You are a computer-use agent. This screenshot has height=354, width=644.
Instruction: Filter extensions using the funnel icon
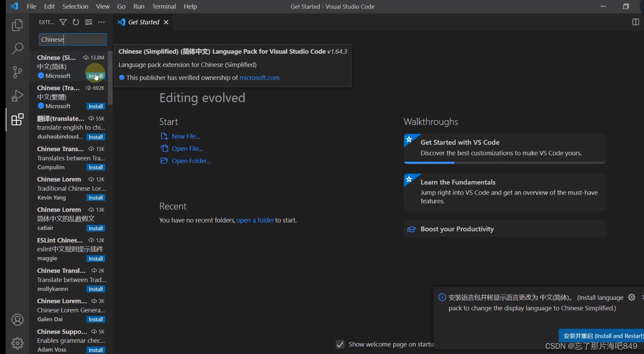pyautogui.click(x=63, y=22)
